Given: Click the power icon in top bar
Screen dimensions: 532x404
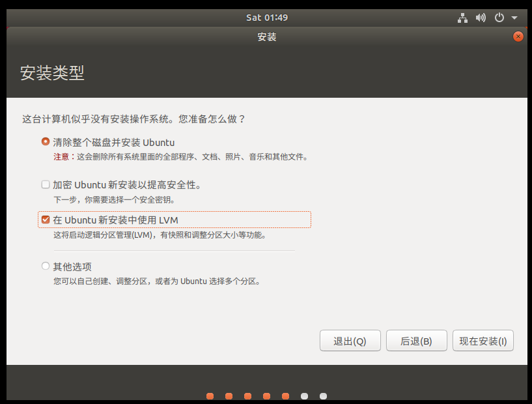Looking at the screenshot, I should click(x=499, y=18).
